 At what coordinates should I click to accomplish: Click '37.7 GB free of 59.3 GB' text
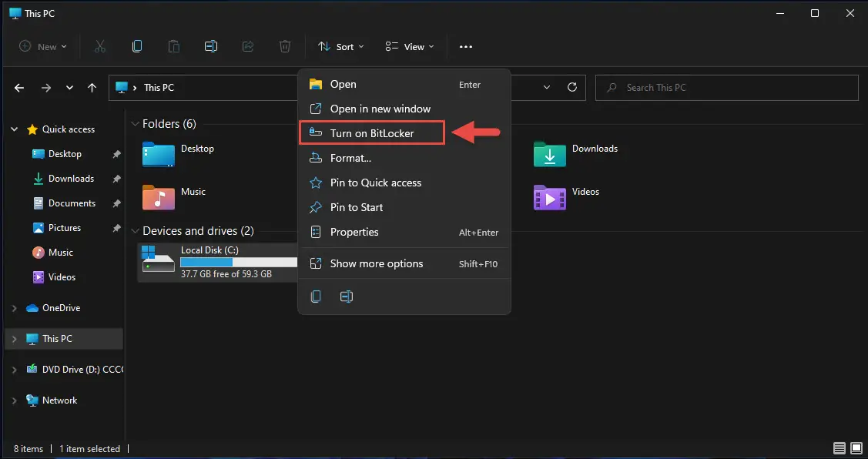[226, 274]
